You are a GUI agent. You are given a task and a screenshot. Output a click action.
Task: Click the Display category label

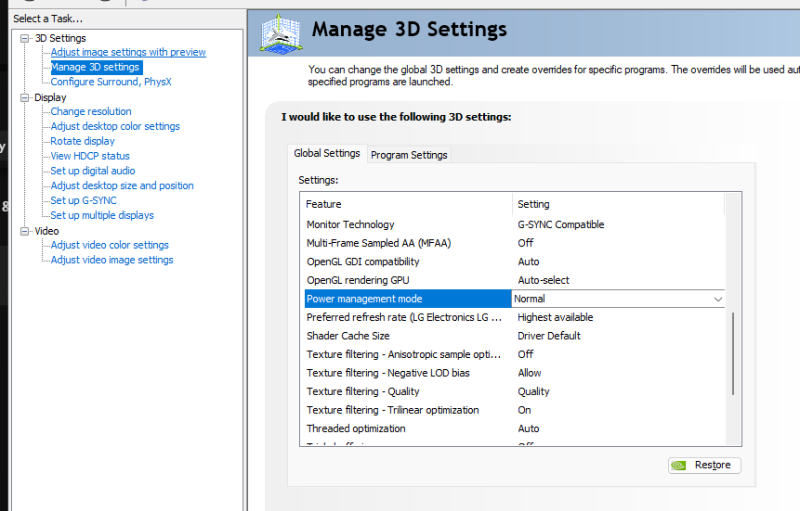click(x=50, y=97)
